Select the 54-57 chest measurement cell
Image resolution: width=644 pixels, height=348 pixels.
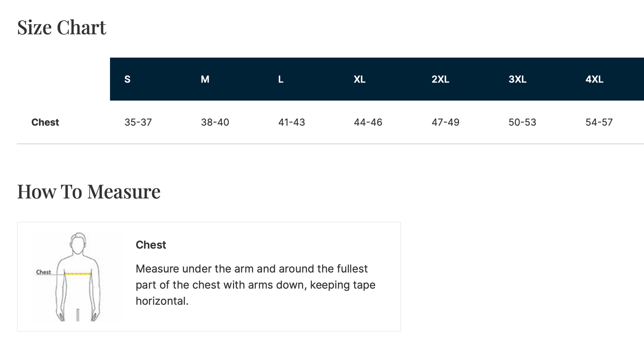point(599,122)
